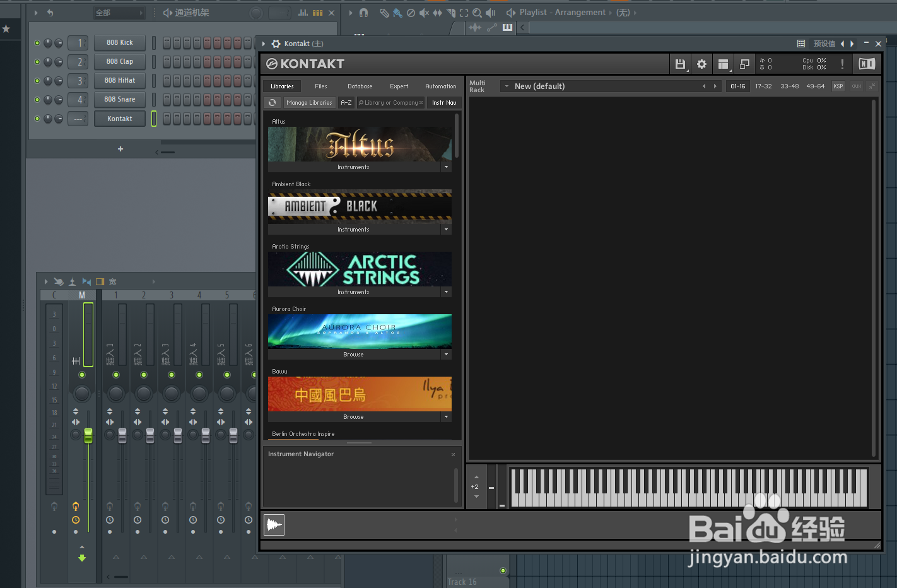Toggle mute LED for 808 Kick channel
This screenshot has width=897, height=588.
(x=37, y=43)
